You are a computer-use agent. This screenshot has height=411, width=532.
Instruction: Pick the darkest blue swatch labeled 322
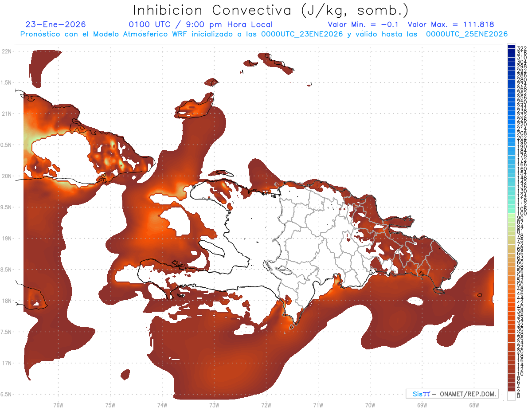click(x=511, y=47)
